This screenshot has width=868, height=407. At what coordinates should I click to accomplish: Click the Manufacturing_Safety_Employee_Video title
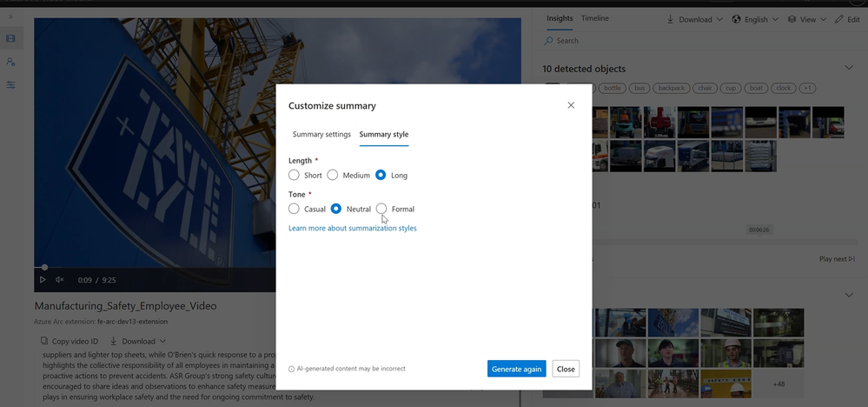click(126, 306)
